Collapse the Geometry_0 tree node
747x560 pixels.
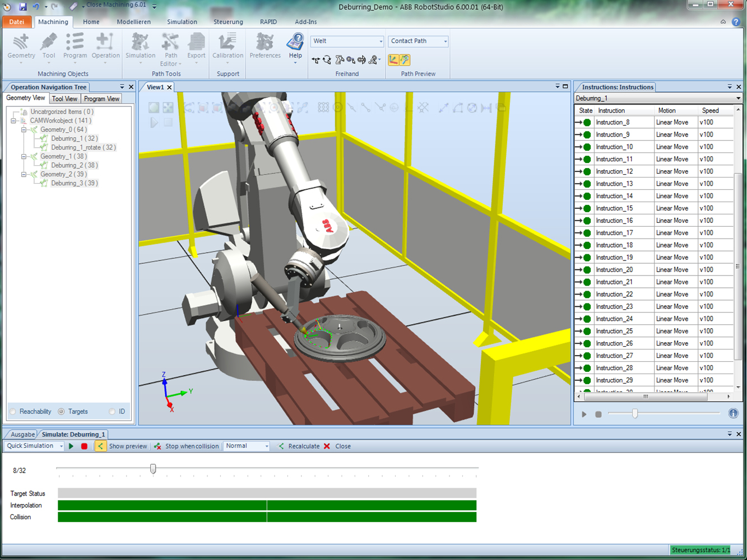point(24,130)
